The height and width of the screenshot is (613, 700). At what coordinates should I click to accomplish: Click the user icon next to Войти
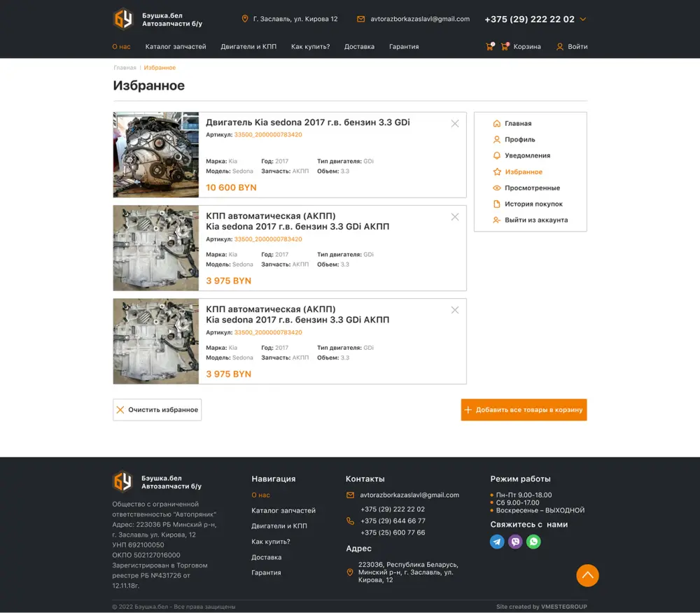(x=560, y=46)
